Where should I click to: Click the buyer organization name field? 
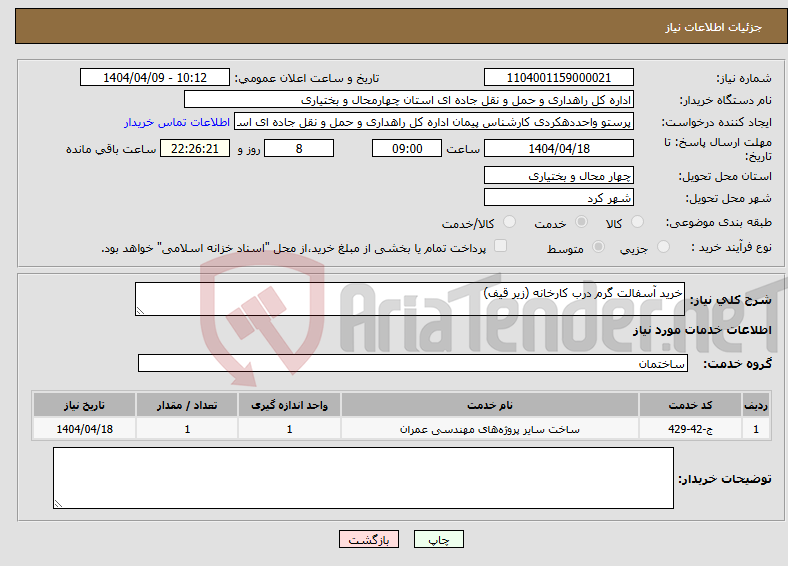[x=409, y=100]
